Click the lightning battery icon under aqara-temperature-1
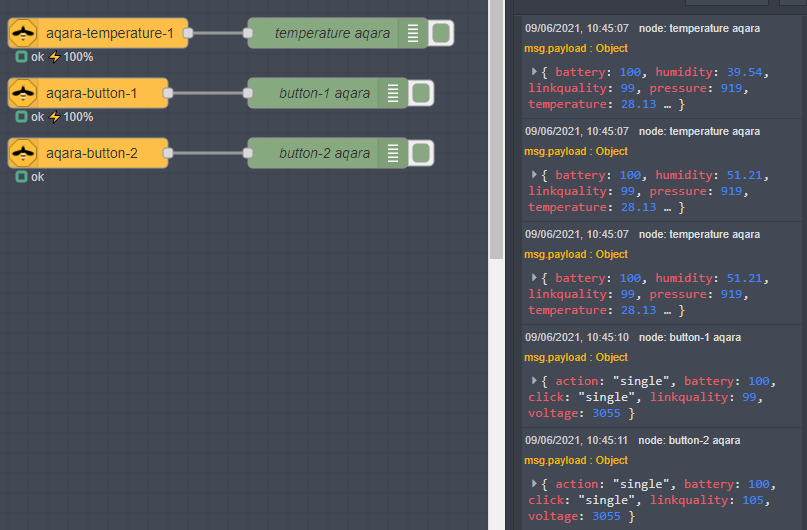The width and height of the screenshot is (807, 530). (55, 57)
